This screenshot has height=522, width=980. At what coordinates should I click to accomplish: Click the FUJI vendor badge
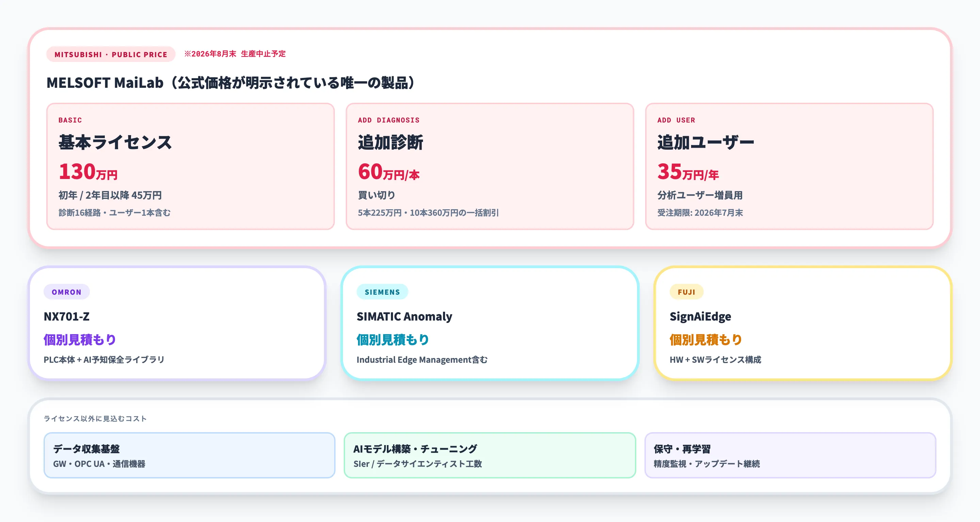tap(687, 292)
